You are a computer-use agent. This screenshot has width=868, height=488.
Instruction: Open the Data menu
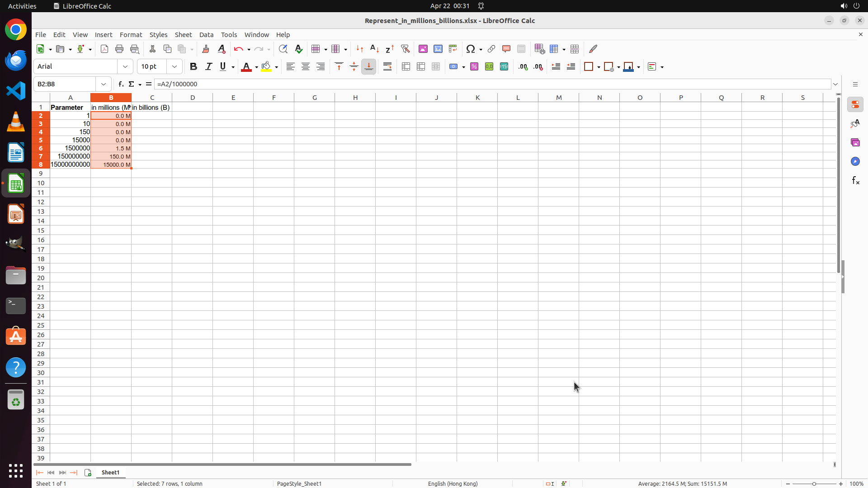(x=206, y=35)
